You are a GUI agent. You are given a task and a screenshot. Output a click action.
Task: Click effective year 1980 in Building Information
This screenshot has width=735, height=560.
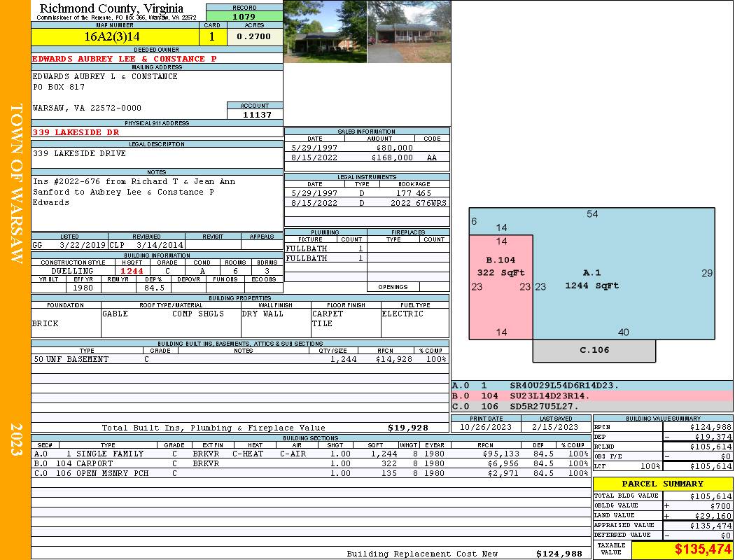[83, 288]
